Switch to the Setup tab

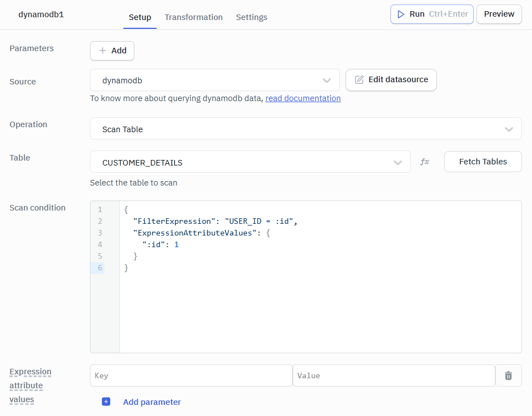(140, 17)
